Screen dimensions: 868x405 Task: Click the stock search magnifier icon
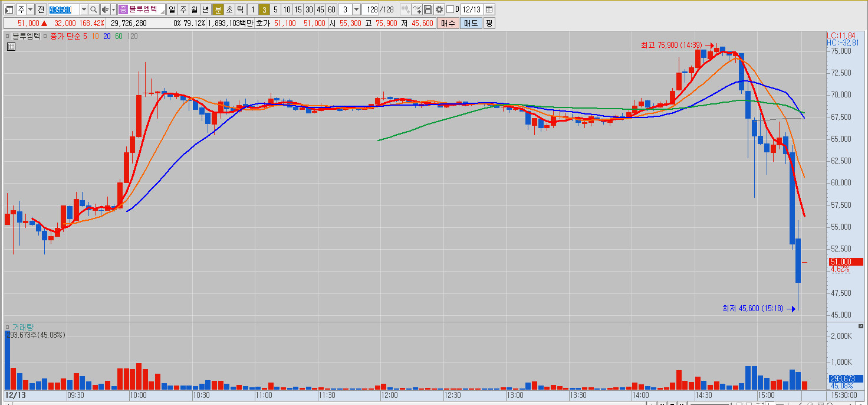tap(93, 9)
